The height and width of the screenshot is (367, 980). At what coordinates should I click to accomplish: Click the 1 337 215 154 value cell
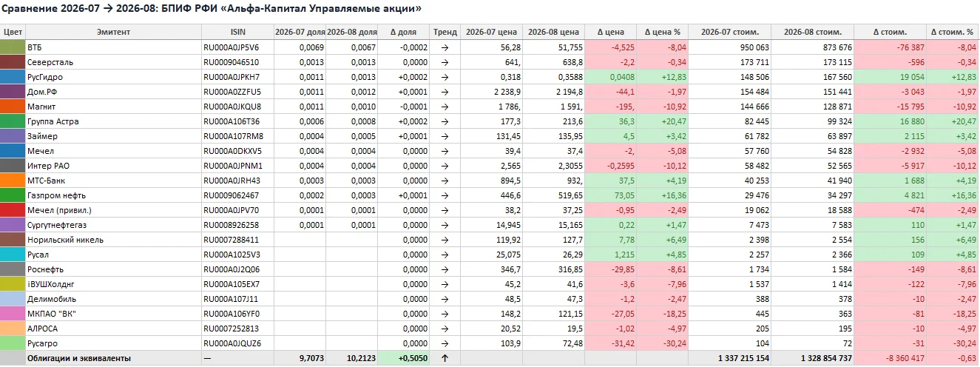click(x=730, y=358)
